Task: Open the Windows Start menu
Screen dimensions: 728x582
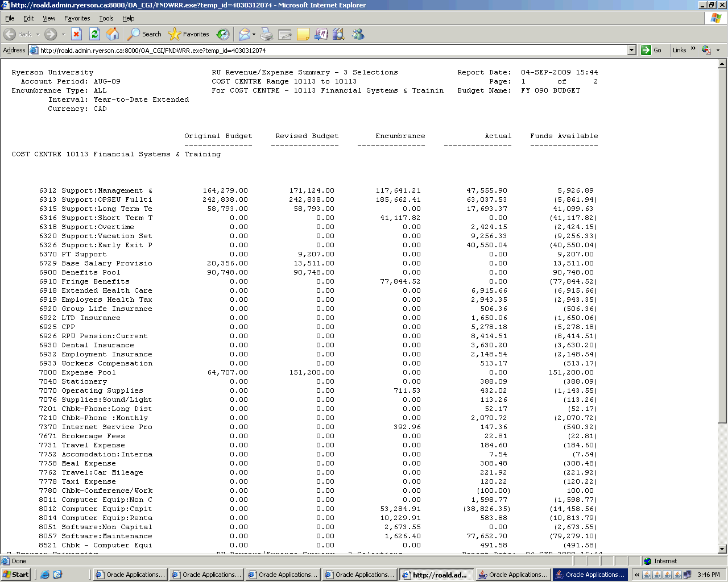Action: click(15, 575)
